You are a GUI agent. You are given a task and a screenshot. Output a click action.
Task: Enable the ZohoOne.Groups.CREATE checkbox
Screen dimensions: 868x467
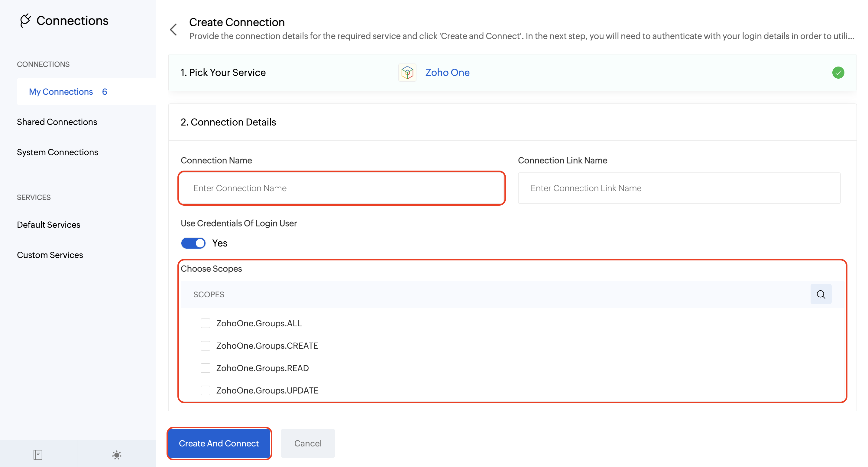tap(205, 346)
